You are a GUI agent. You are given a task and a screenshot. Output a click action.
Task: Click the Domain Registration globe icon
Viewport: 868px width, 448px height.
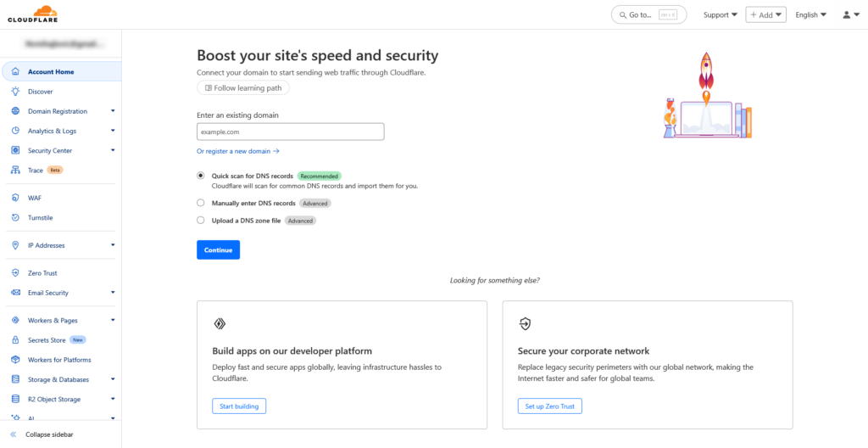(x=15, y=111)
